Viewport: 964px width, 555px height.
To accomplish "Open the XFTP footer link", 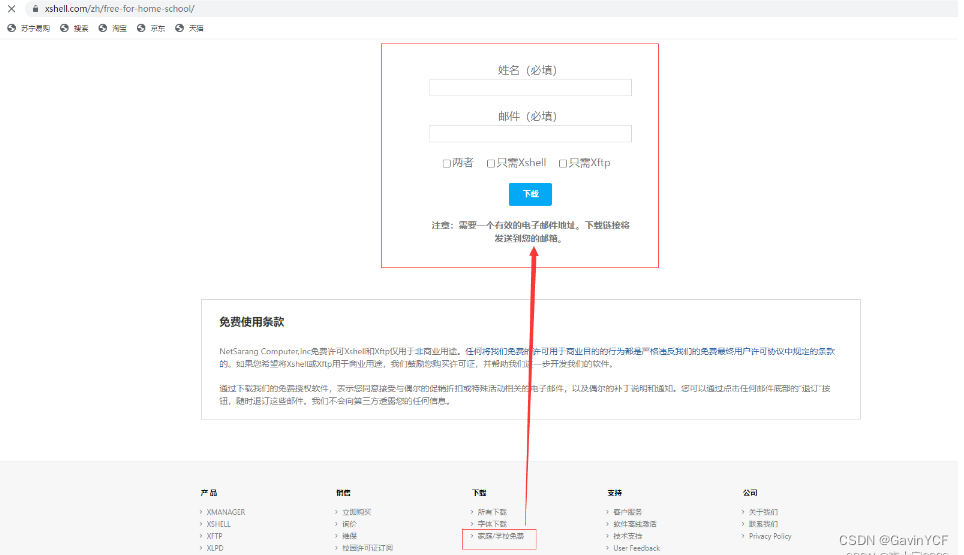I will 214,536.
